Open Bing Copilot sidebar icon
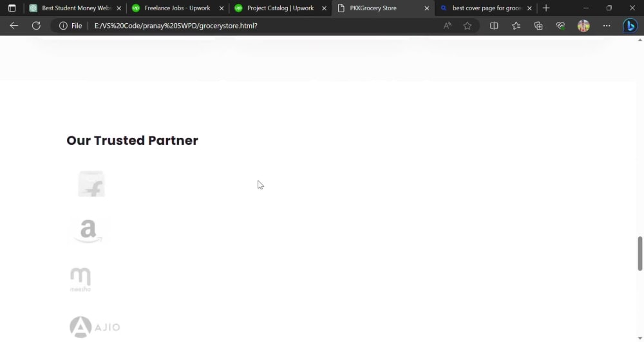The height and width of the screenshot is (342, 644). coord(630,26)
